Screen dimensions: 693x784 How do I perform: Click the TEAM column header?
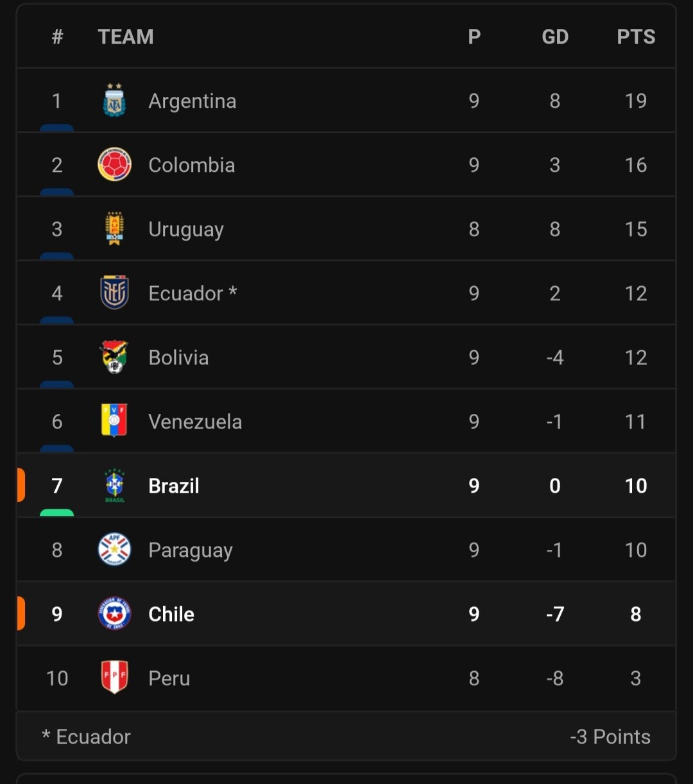tap(125, 37)
